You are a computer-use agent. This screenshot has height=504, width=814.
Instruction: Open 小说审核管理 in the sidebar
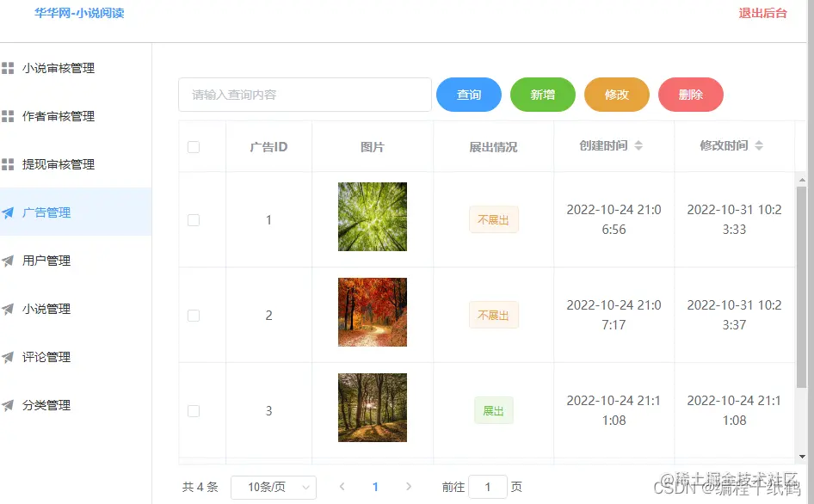click(x=76, y=68)
